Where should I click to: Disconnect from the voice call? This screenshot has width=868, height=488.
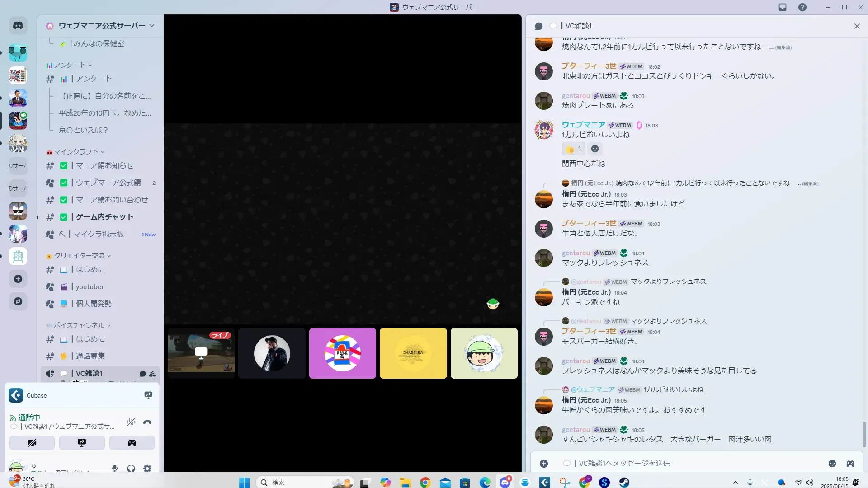click(147, 422)
